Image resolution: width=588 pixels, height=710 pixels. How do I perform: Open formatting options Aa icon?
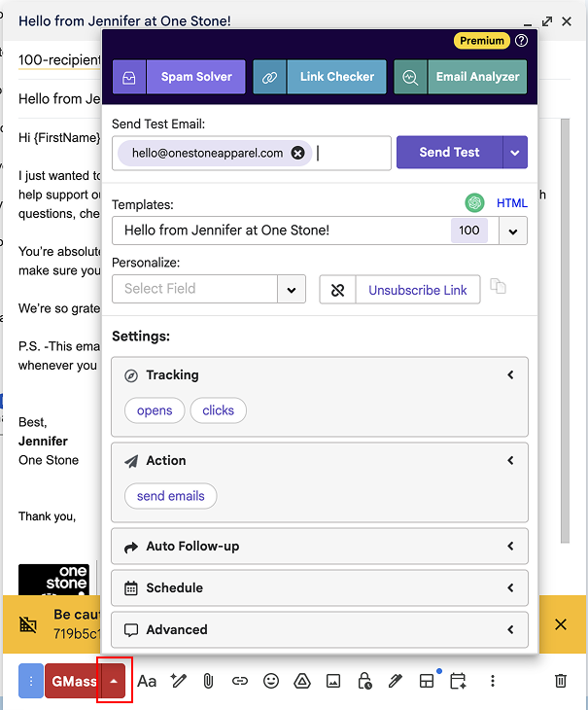coord(147,681)
